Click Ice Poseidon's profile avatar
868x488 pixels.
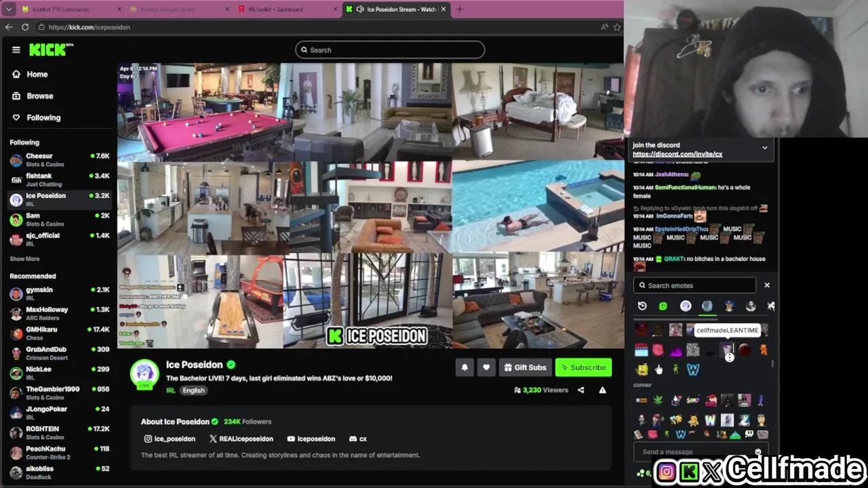click(144, 373)
